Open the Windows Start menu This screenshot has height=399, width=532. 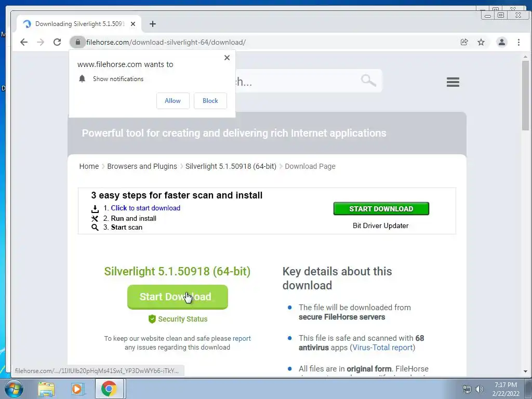[14, 389]
